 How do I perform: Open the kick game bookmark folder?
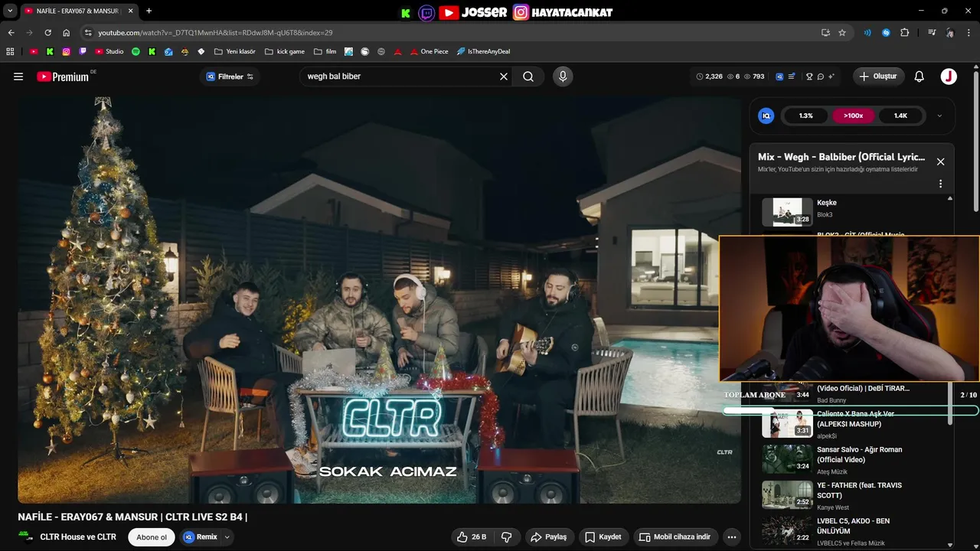tap(284, 51)
